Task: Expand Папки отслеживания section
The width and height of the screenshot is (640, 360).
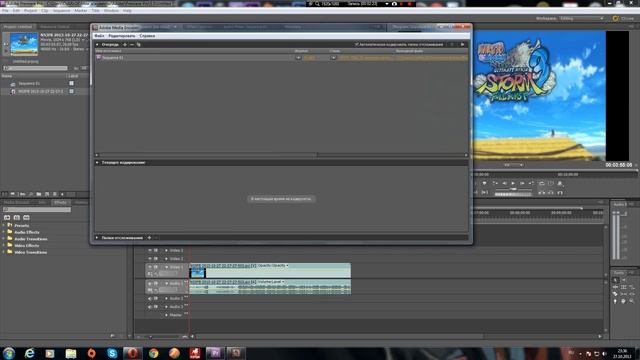Action: click(97, 238)
